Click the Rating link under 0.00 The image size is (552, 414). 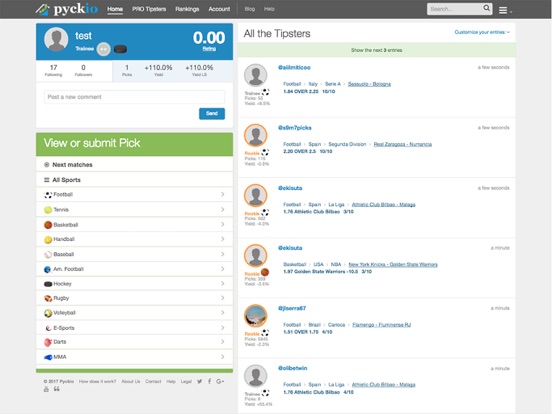(x=209, y=49)
